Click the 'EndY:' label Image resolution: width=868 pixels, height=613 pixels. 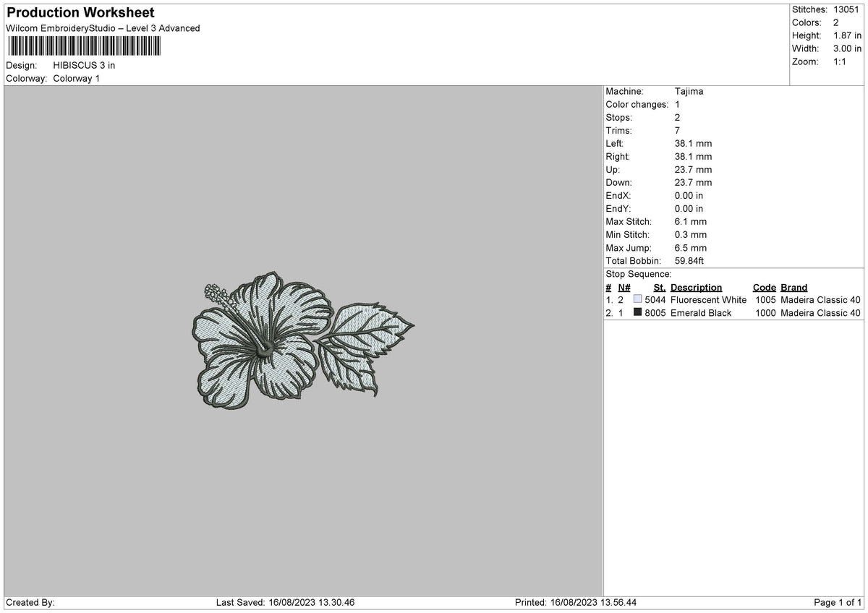618,208
